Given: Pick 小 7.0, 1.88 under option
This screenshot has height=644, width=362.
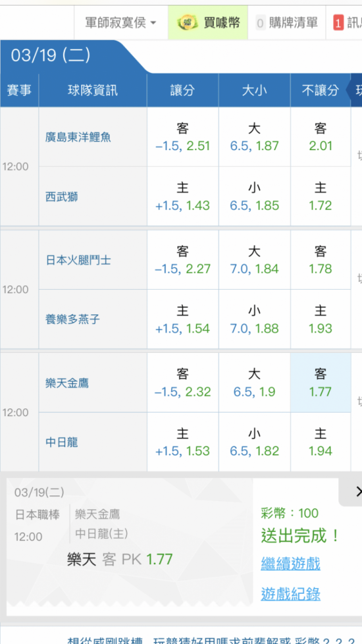Looking at the screenshot, I should 254,319.
